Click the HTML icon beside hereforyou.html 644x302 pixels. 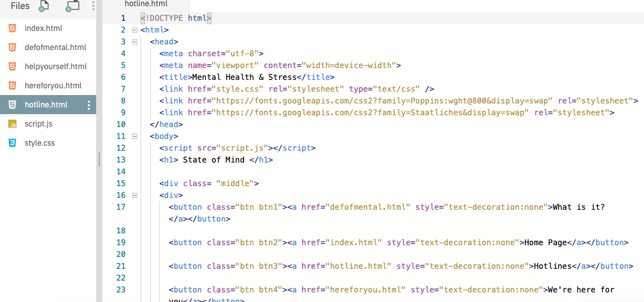coord(13,85)
